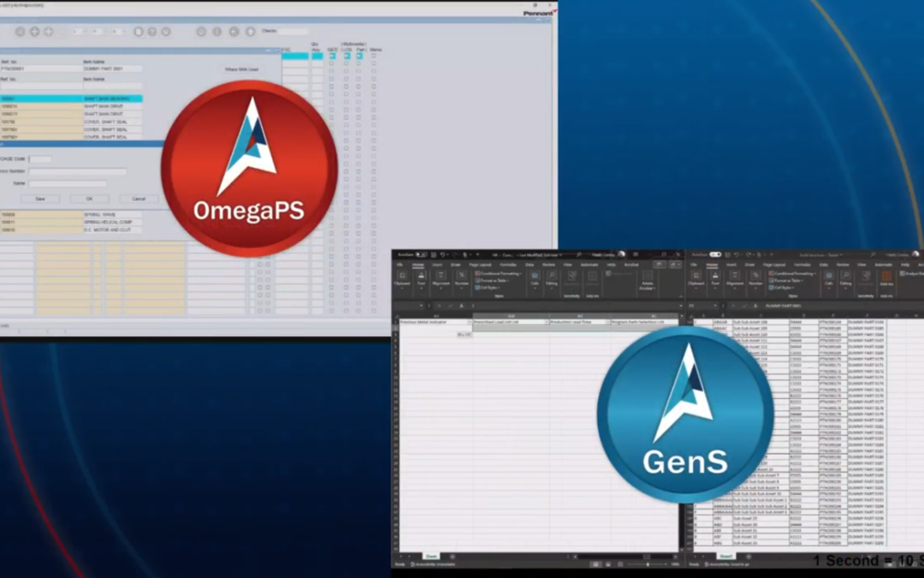The height and width of the screenshot is (578, 924).
Task: Click Save button in OmegaPS dialog
Action: click(x=40, y=199)
